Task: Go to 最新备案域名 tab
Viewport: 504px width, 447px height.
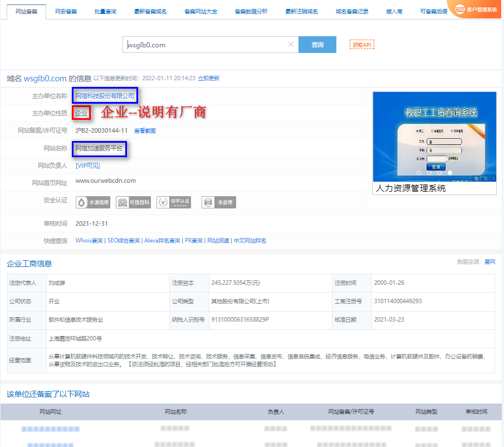Action: click(150, 12)
